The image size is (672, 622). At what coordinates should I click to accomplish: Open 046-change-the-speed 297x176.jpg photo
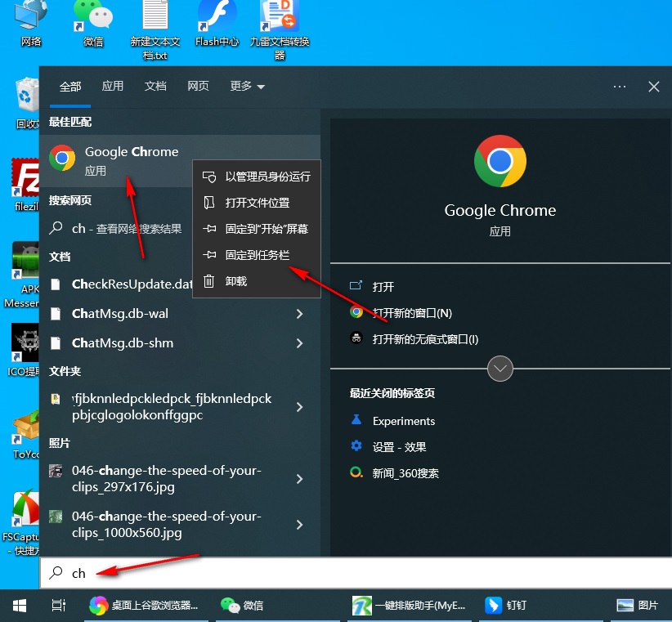165,478
